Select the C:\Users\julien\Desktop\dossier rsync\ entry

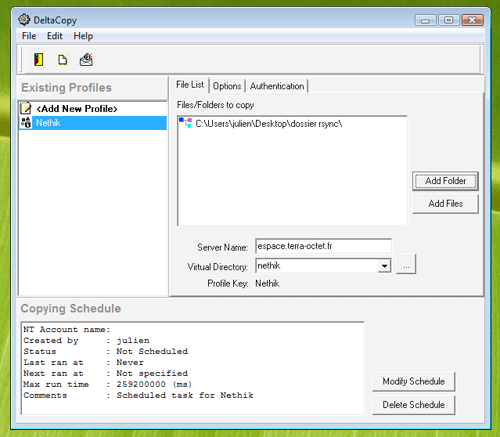(x=269, y=124)
